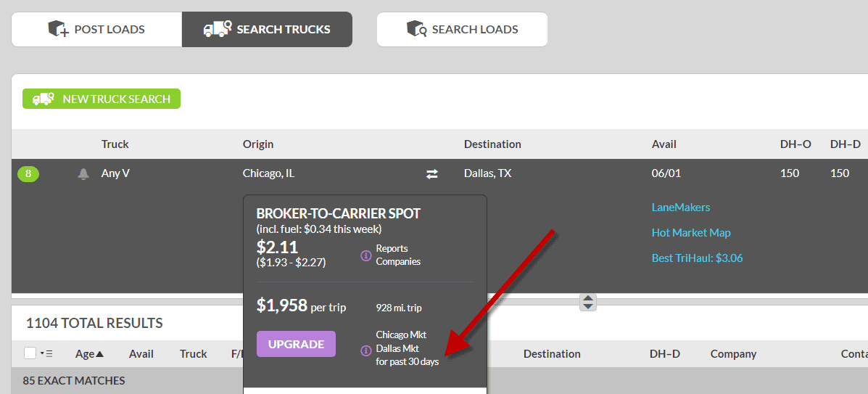This screenshot has height=394, width=868.
Task: Click the purple Upgrade button
Action: (296, 344)
